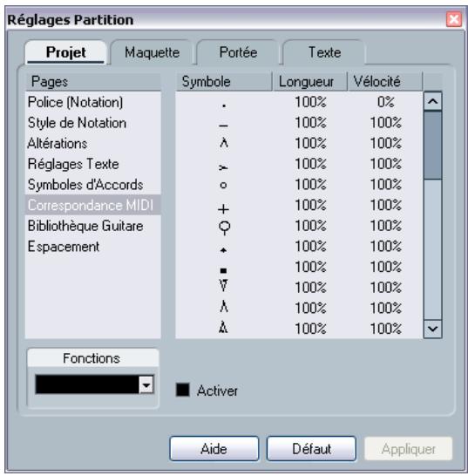This screenshot has height=476, width=468.
Task: Select Police (Notation) page
Action: (x=93, y=102)
